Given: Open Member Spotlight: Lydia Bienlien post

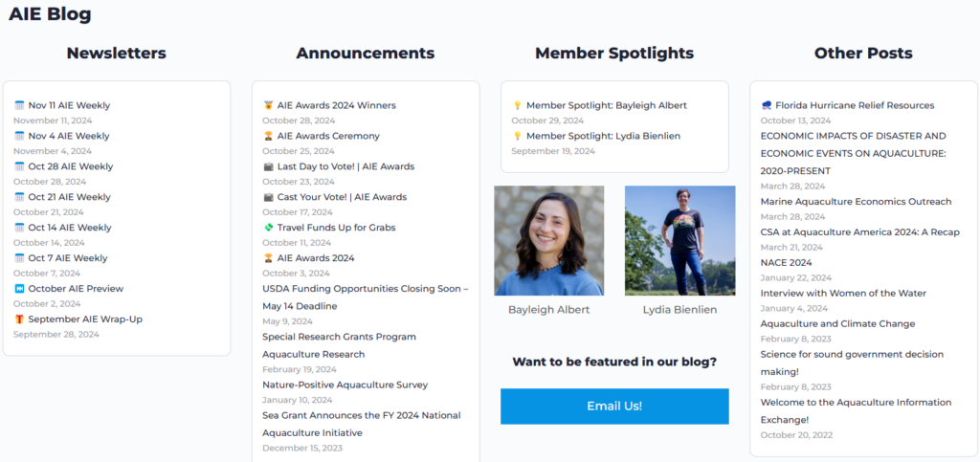Looking at the screenshot, I should click(603, 136).
